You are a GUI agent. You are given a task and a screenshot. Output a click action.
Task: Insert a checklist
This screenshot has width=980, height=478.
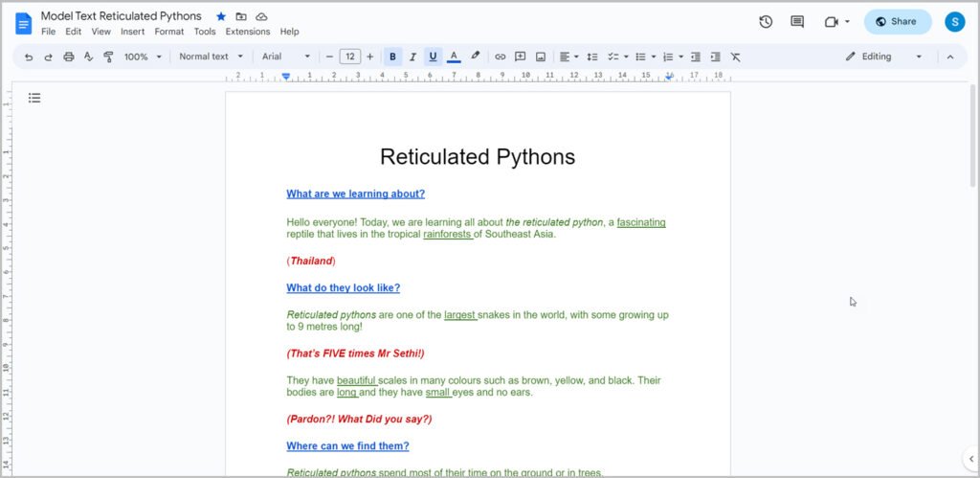click(x=613, y=57)
